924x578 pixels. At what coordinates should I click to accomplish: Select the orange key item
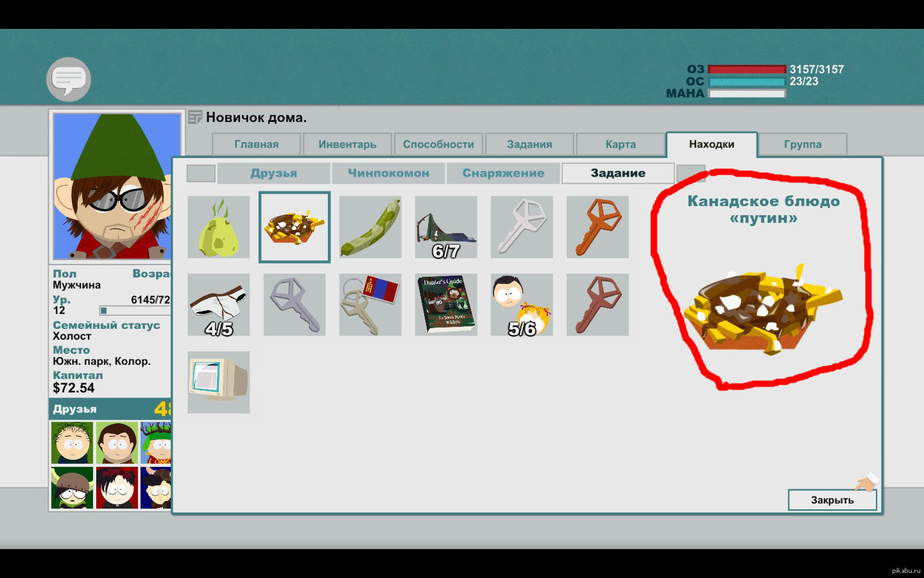pos(597,227)
